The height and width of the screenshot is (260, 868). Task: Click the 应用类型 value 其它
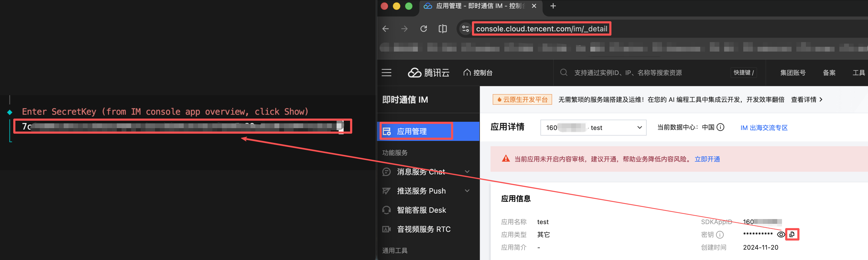(x=543, y=235)
